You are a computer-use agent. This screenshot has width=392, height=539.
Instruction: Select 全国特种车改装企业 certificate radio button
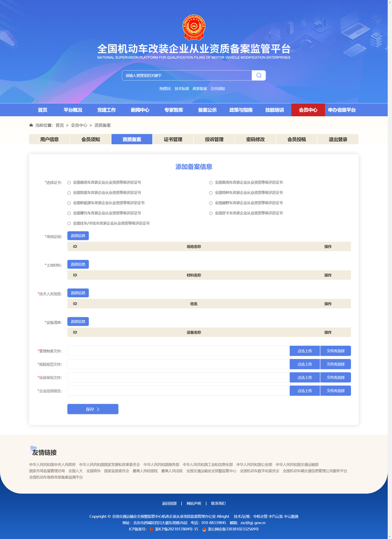click(211, 193)
